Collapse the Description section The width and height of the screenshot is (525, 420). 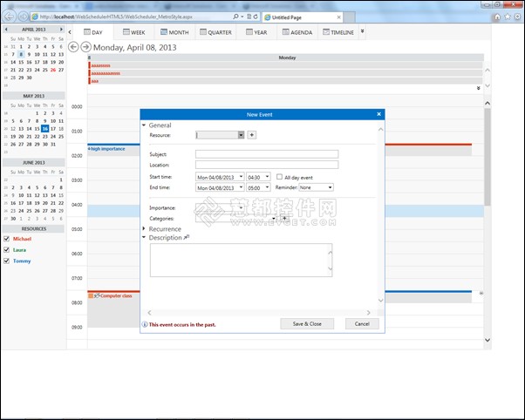tap(144, 237)
